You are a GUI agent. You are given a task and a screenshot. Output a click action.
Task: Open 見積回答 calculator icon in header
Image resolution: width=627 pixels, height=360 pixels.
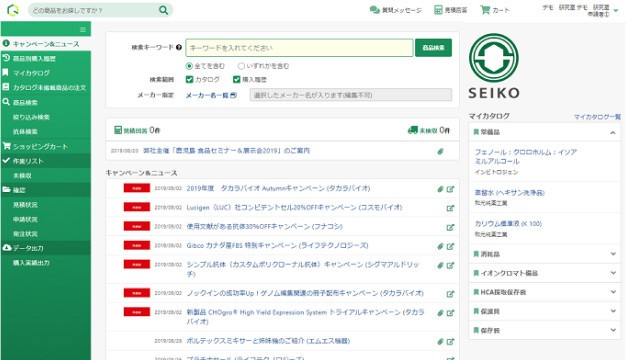[x=438, y=10]
